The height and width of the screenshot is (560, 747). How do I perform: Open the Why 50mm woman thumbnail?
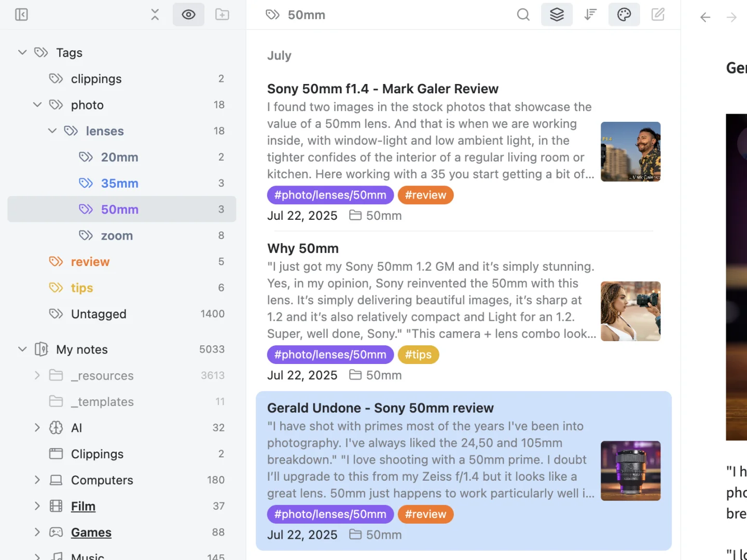pos(631,311)
